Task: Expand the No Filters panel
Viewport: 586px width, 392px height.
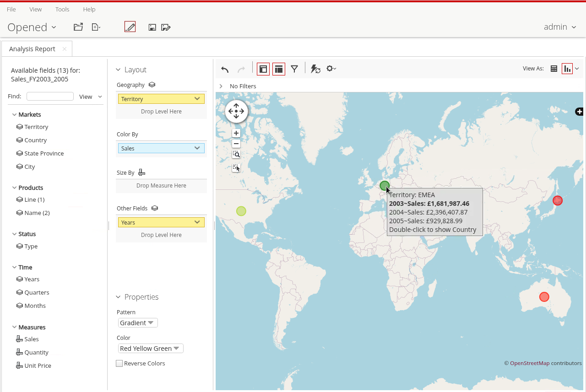Action: click(x=221, y=86)
